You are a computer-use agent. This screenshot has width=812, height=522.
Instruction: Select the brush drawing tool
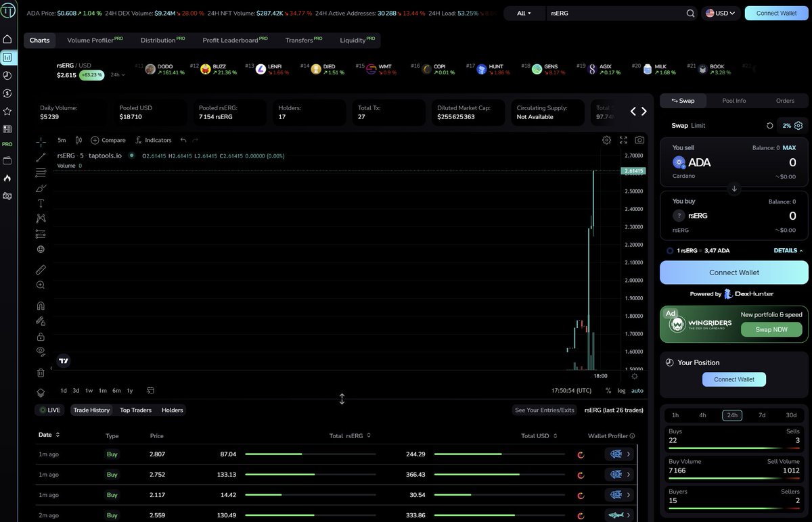41,188
